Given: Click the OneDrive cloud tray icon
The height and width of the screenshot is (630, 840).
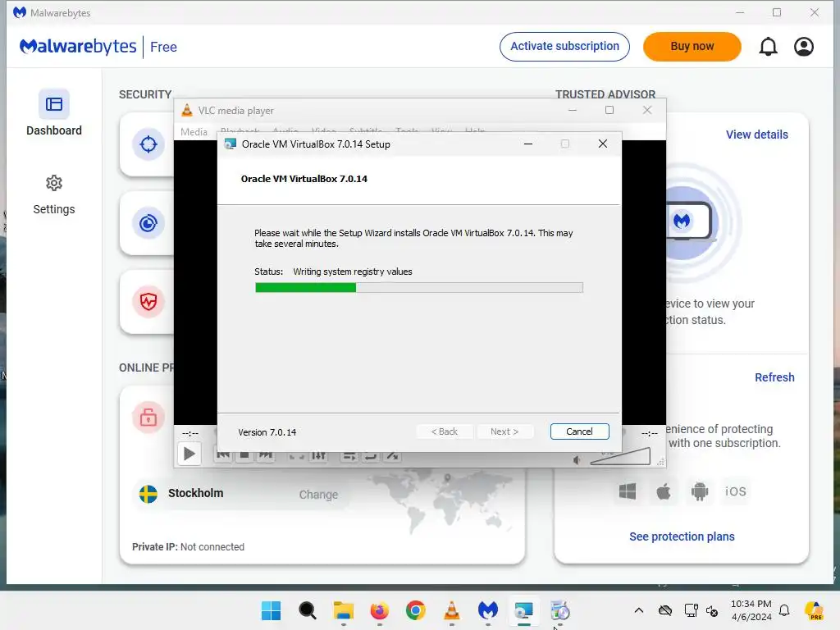Looking at the screenshot, I should click(664, 610).
